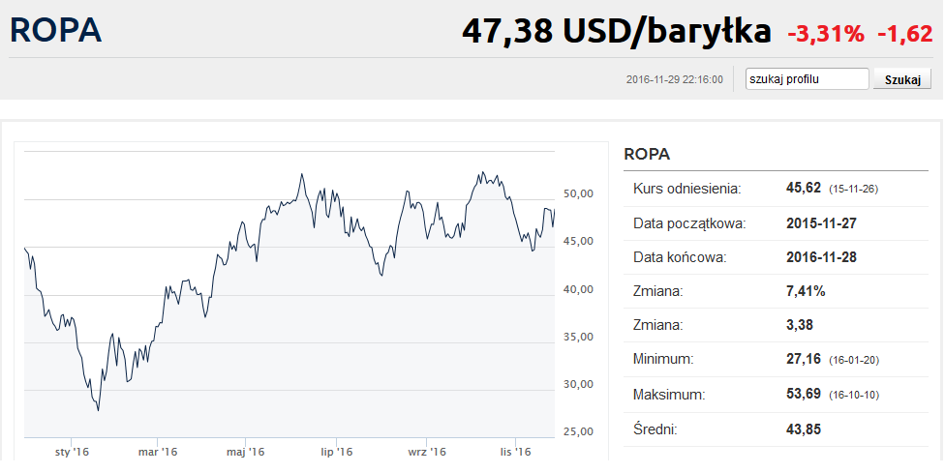
Task: Click the chart x-axis label sty '16
Action: click(x=72, y=452)
